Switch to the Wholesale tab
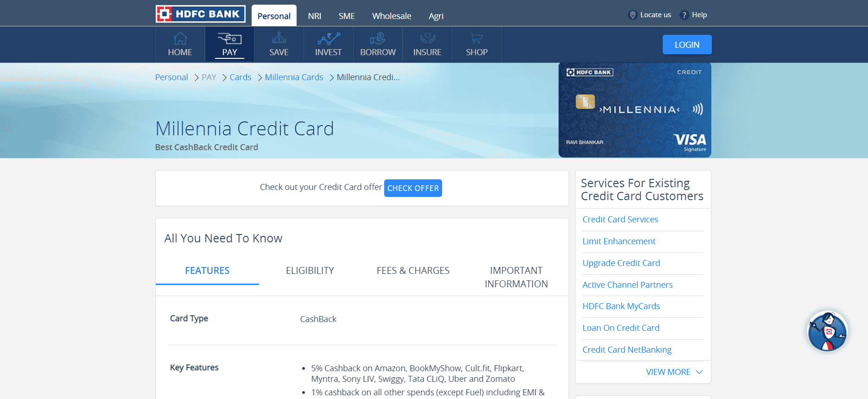The image size is (868, 399). click(392, 16)
